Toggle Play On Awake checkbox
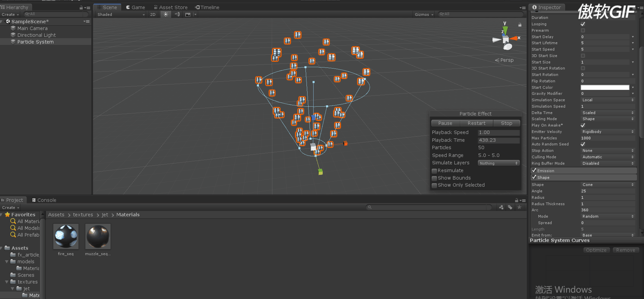 pyautogui.click(x=583, y=125)
